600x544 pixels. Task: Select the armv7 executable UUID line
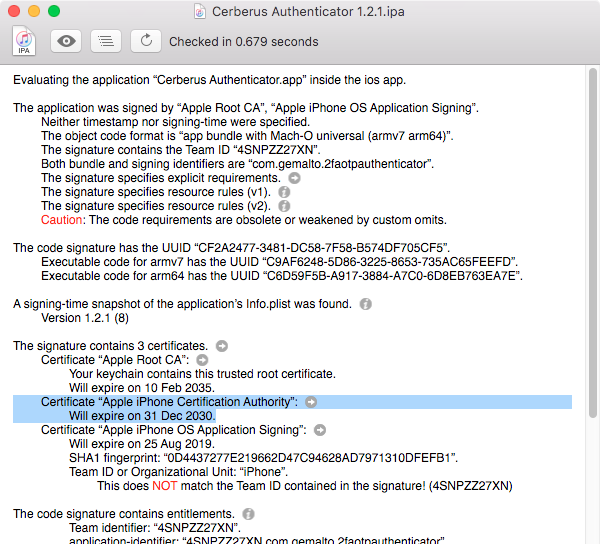[x=279, y=262]
